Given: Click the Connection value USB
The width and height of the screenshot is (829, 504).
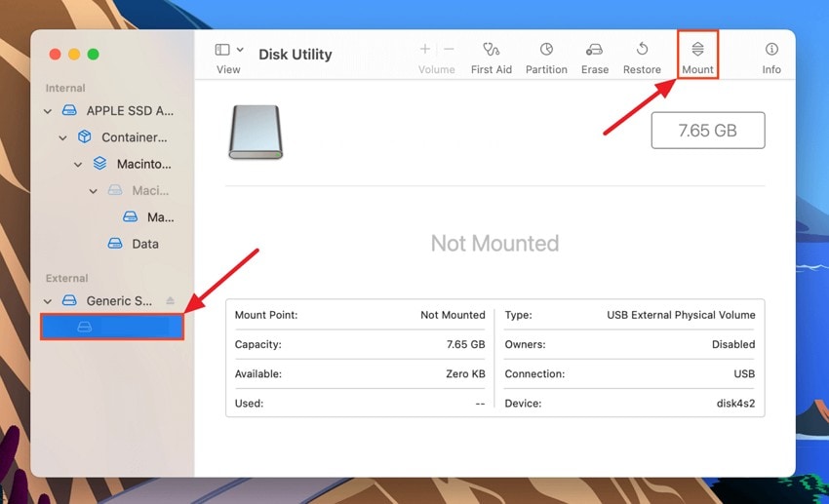Looking at the screenshot, I should click(744, 373).
